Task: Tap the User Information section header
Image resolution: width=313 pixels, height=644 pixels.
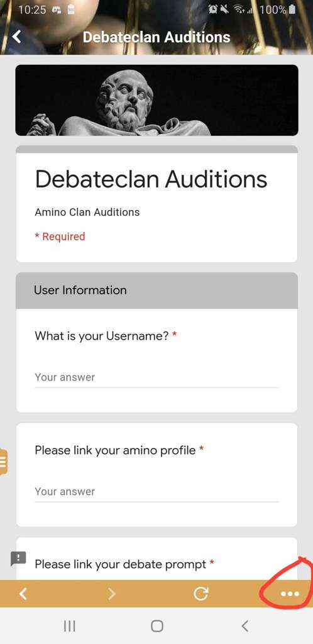Action: coord(156,291)
